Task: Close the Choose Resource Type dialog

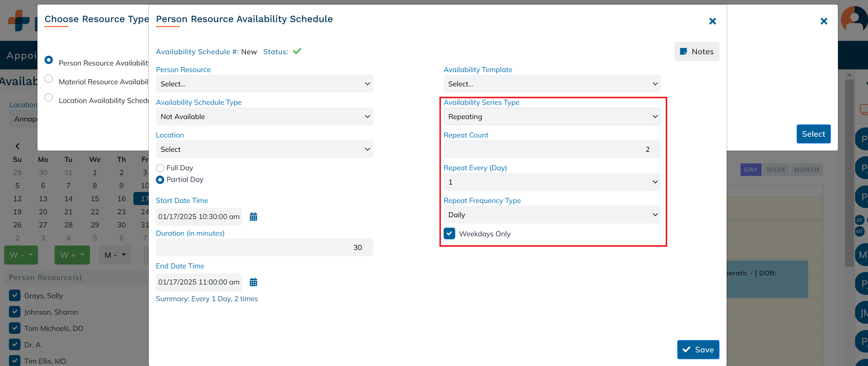Action: click(823, 21)
